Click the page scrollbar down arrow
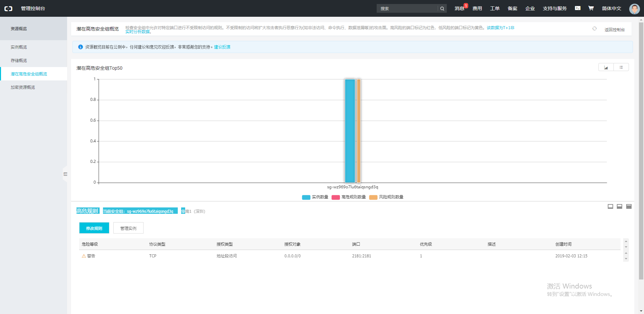The image size is (644, 314). tap(641, 311)
